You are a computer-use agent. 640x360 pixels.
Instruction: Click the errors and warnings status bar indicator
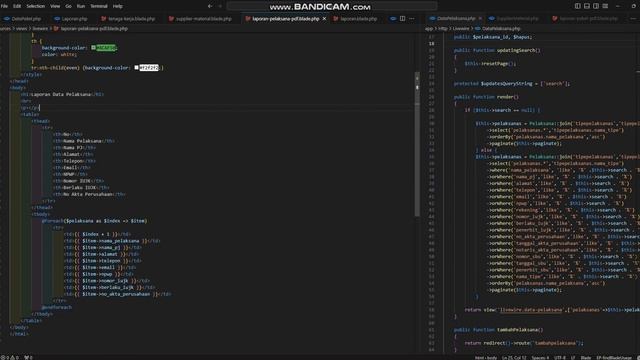click(9, 357)
